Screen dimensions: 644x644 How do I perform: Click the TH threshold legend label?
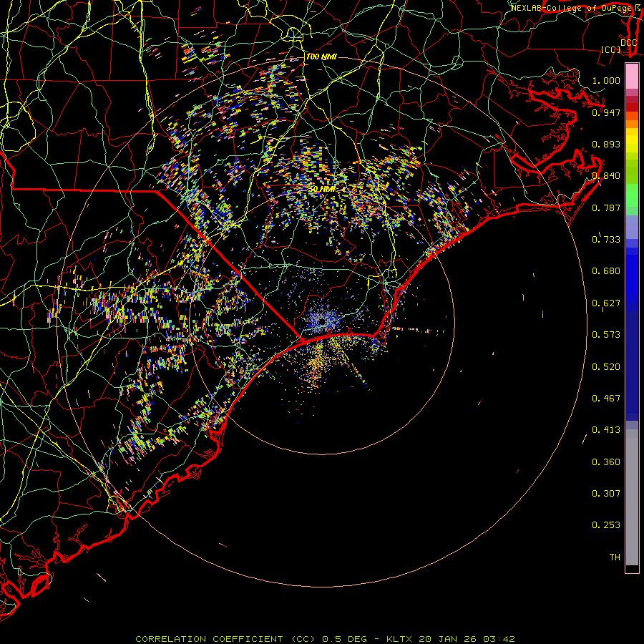click(x=615, y=557)
